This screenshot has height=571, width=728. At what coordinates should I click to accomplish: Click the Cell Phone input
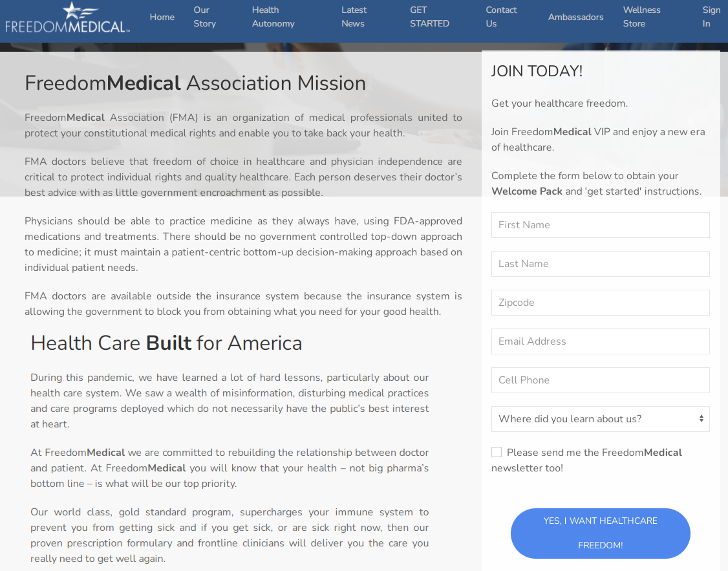tap(601, 380)
